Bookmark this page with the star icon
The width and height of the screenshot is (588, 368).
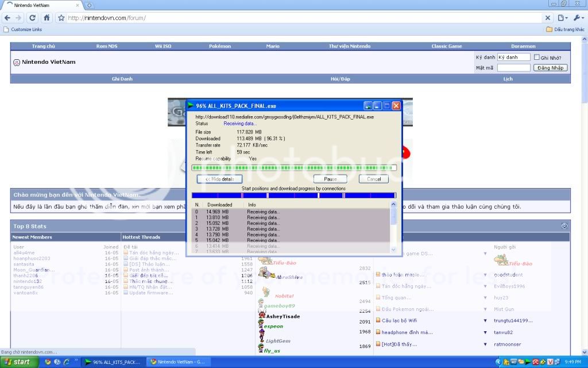61,18
